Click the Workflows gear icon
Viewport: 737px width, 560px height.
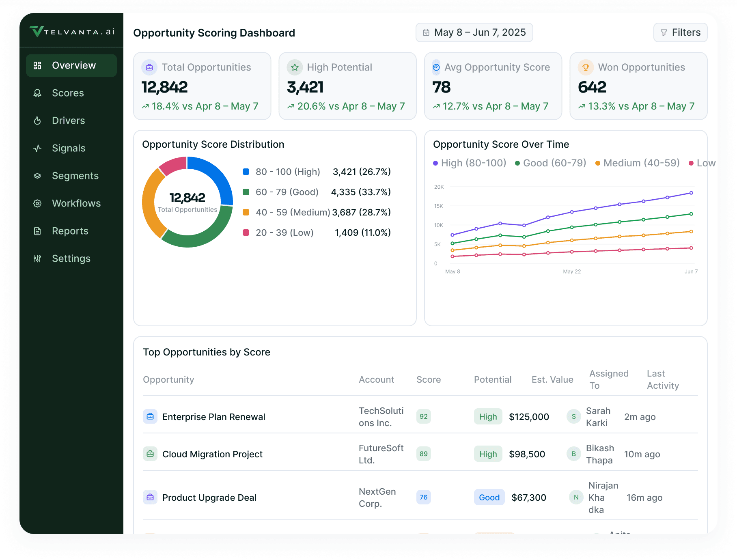click(x=37, y=203)
